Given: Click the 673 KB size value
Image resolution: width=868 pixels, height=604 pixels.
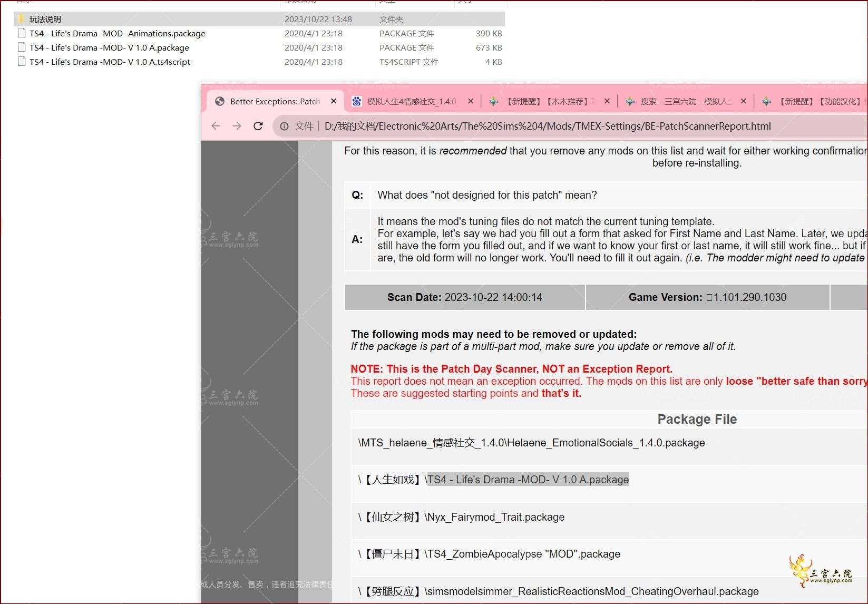Looking at the screenshot, I should (x=489, y=47).
